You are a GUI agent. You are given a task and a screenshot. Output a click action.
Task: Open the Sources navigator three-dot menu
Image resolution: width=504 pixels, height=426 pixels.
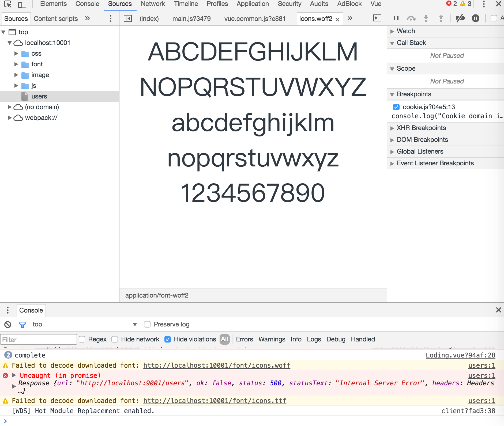click(110, 18)
